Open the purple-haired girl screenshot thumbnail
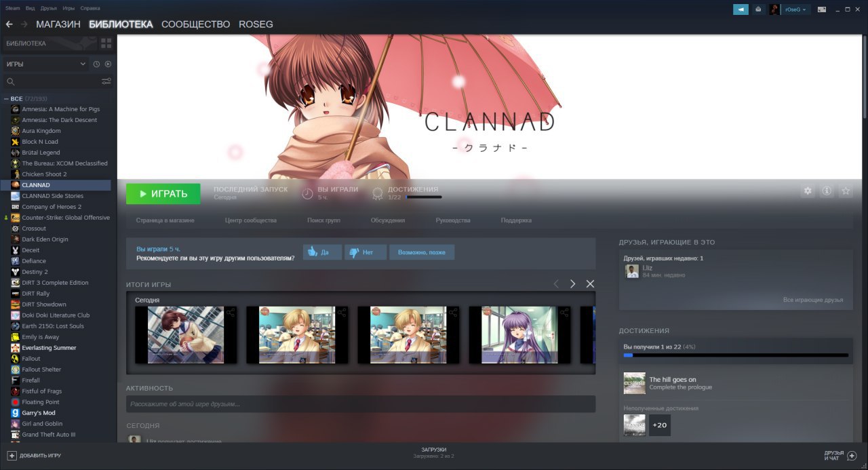The image size is (868, 470). [519, 334]
